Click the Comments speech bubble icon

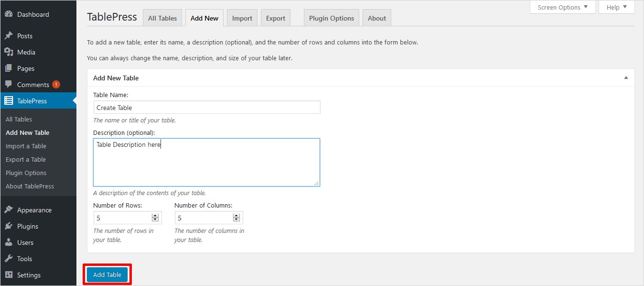(9, 85)
